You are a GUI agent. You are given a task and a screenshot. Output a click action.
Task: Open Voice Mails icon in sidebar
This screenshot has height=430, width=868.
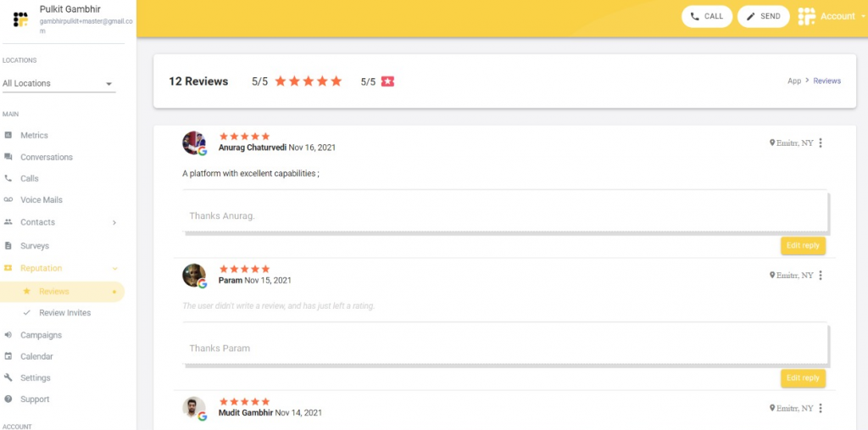coord(8,199)
